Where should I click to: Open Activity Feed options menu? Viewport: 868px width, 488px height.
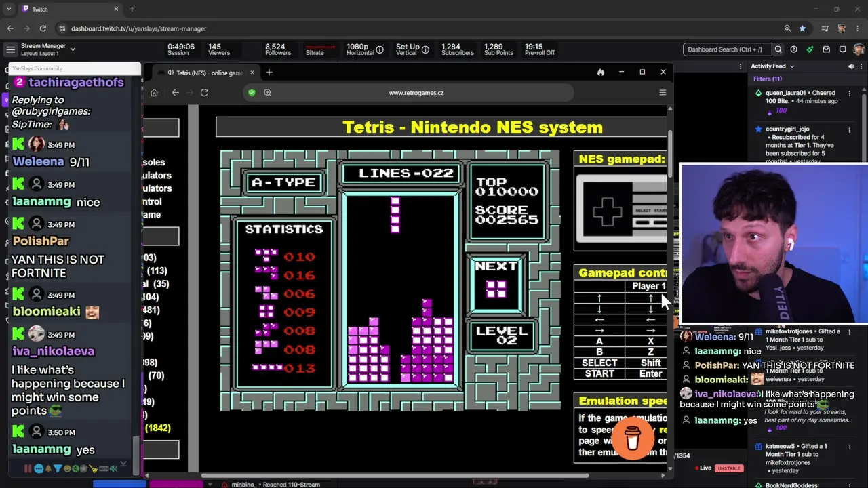coord(861,66)
